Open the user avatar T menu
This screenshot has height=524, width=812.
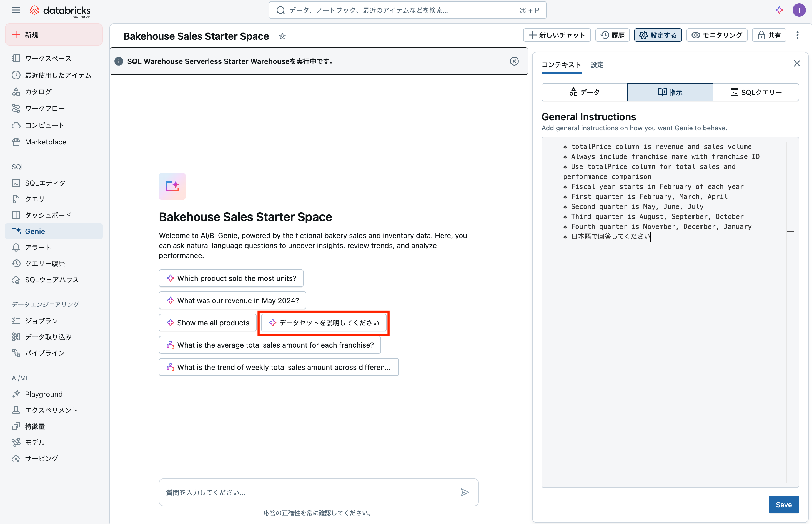(x=799, y=10)
